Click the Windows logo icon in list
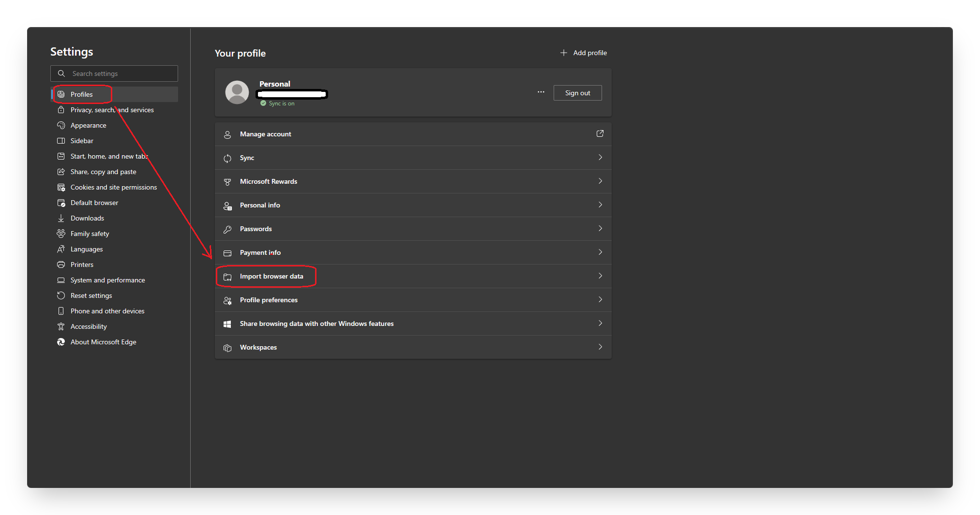 click(x=227, y=324)
